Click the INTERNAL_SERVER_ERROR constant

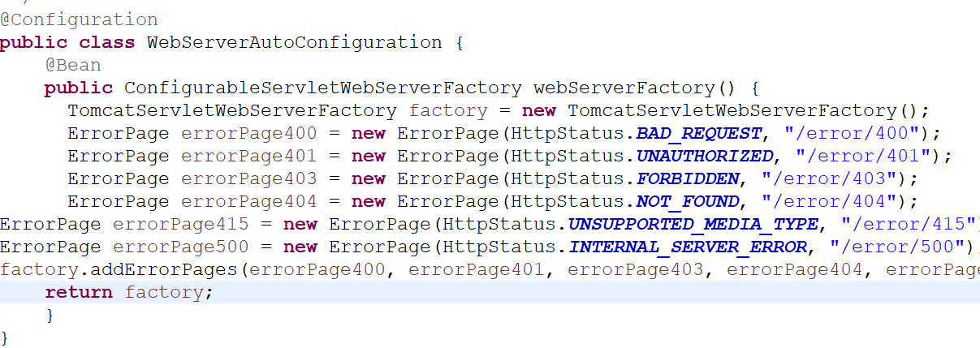coord(687,247)
